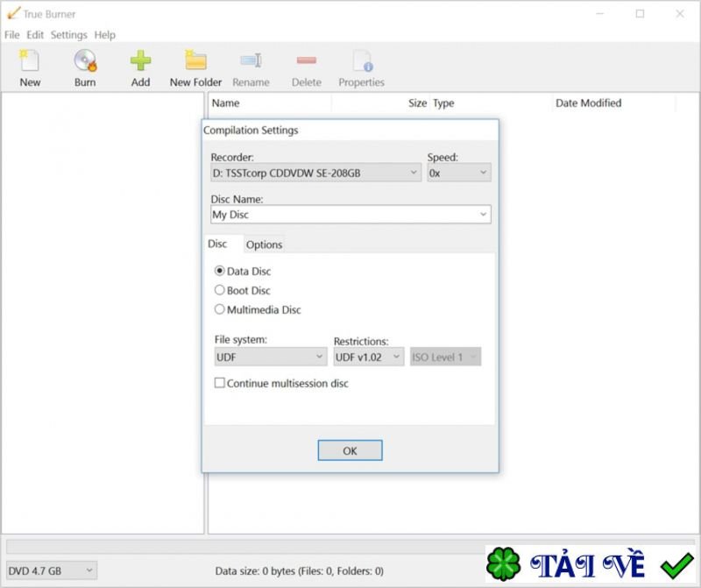Click the Name column header

pos(270,103)
